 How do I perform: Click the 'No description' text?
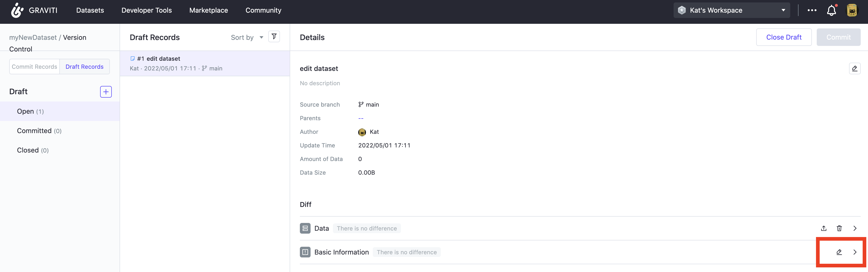[x=320, y=83]
